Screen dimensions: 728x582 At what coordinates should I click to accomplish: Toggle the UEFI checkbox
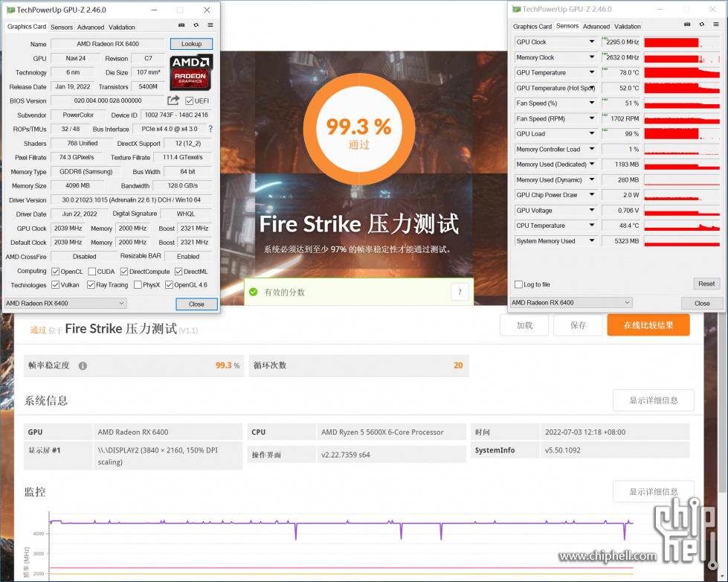tap(190, 101)
